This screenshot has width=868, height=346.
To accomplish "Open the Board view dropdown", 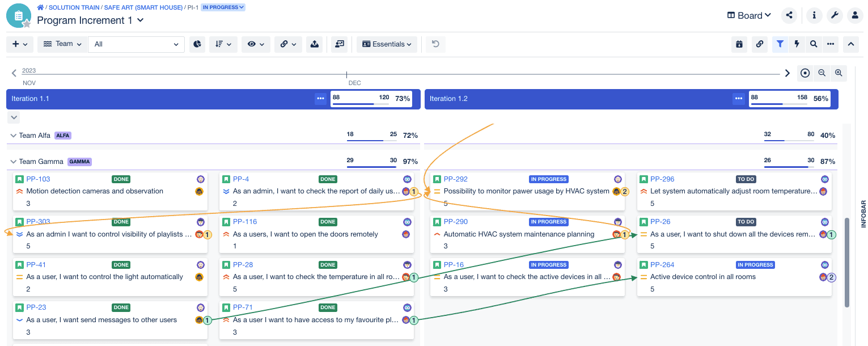I will click(750, 15).
